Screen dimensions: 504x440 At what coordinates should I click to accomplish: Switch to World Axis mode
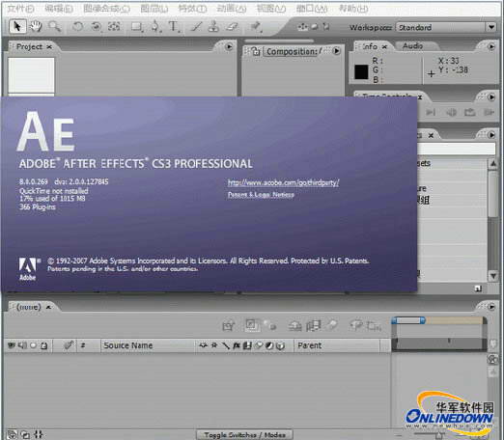[x=314, y=27]
